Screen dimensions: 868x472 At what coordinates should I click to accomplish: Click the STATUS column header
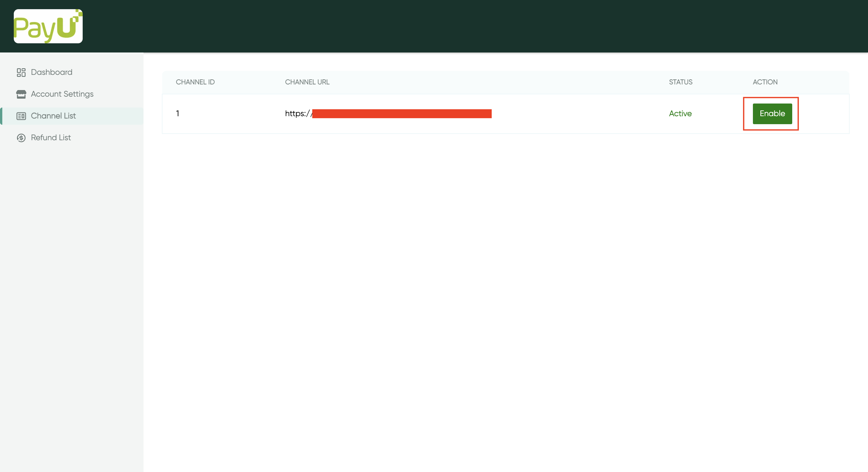pyautogui.click(x=680, y=82)
